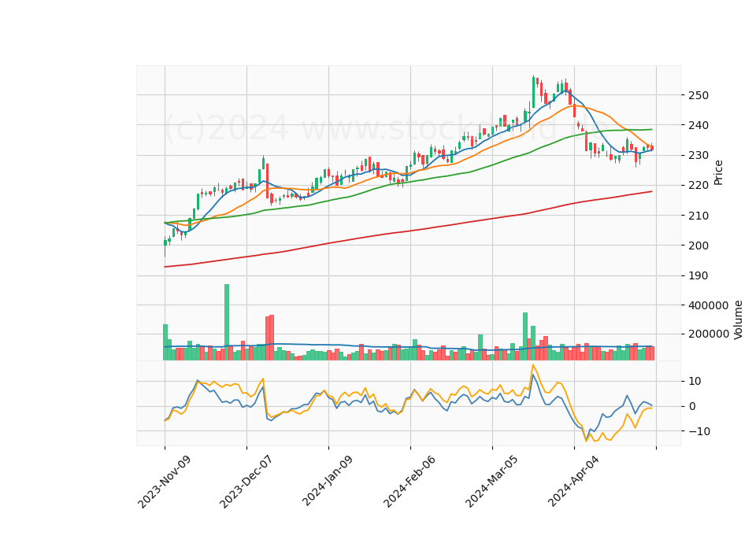Click the Volume axis title
The width and height of the screenshot is (756, 543).
point(738,320)
